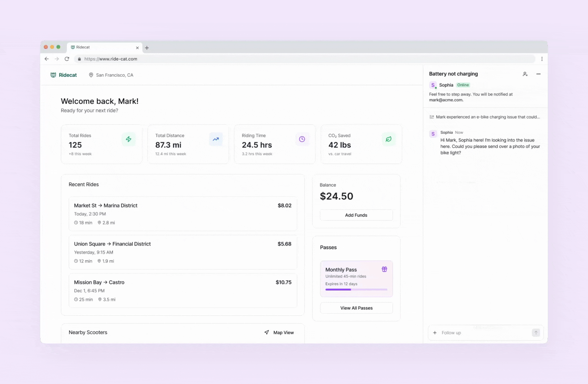The height and width of the screenshot is (384, 588).
Task: Click the View All Passes button
Action: pos(356,308)
